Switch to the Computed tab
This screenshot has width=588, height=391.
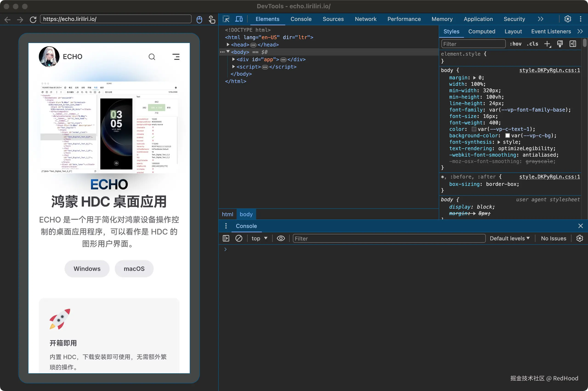481,31
